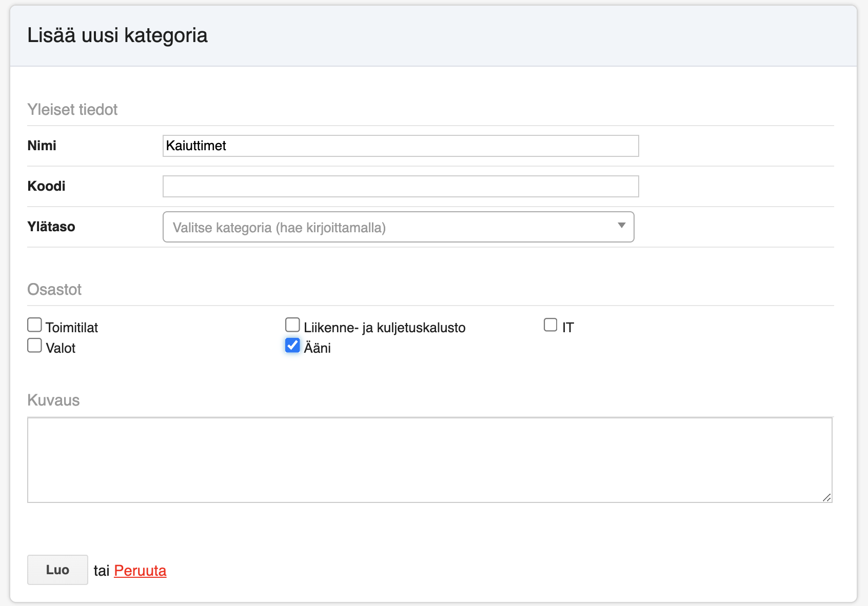Click the Koodi field label
Image resolution: width=868 pixels, height=606 pixels.
pyautogui.click(x=46, y=186)
